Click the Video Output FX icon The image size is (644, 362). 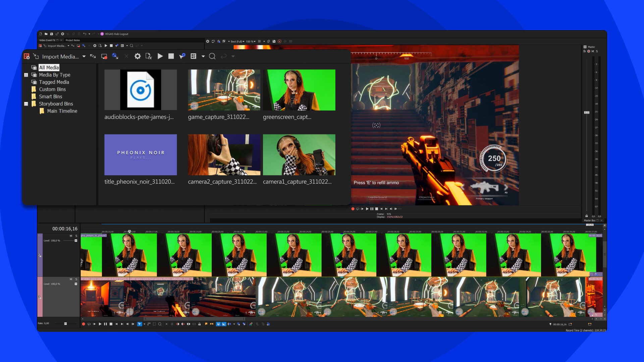point(218,41)
